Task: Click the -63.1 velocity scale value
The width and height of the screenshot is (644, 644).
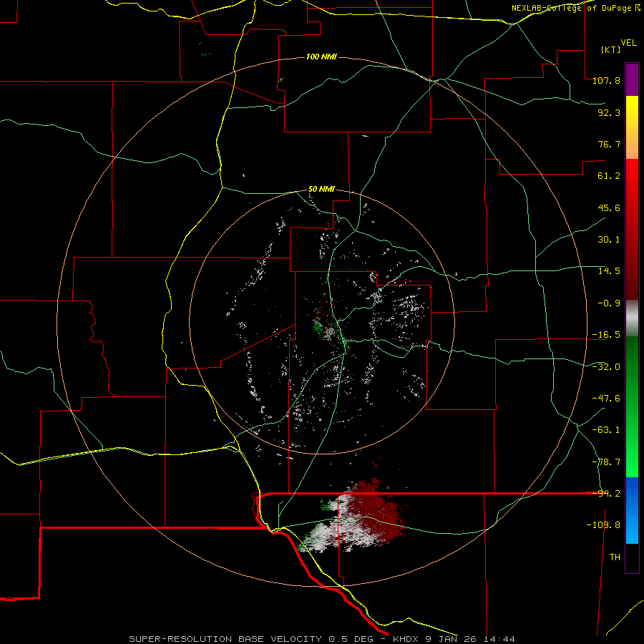Action: (x=606, y=430)
